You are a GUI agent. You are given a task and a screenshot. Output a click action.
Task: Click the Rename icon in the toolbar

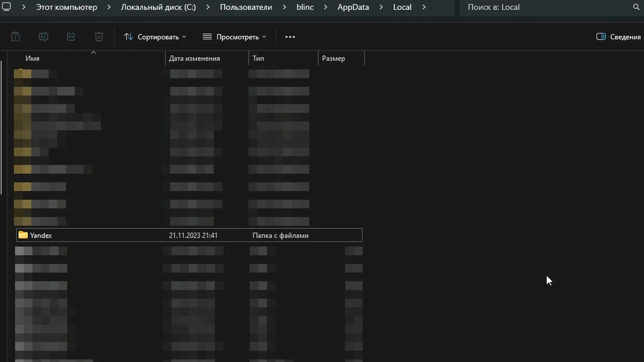pyautogui.click(x=43, y=37)
